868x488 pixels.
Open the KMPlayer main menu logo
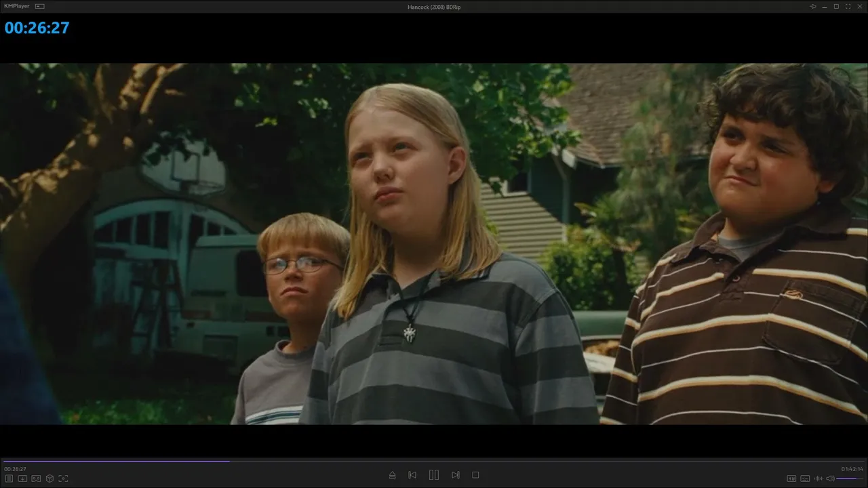coord(17,6)
